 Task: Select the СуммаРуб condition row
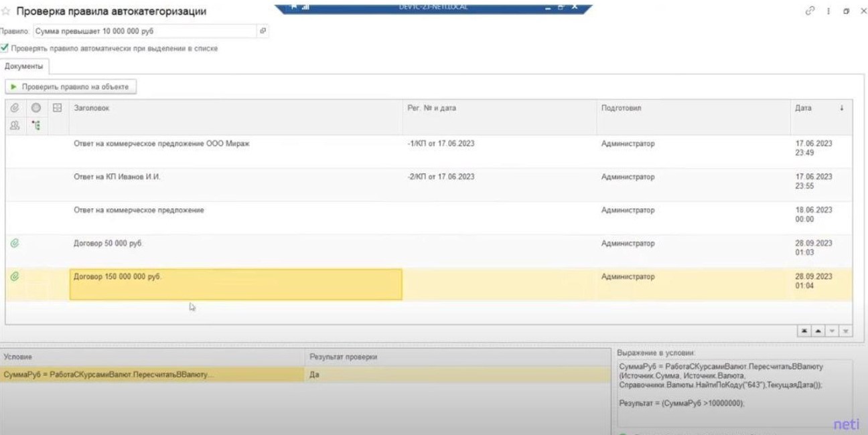(x=108, y=375)
